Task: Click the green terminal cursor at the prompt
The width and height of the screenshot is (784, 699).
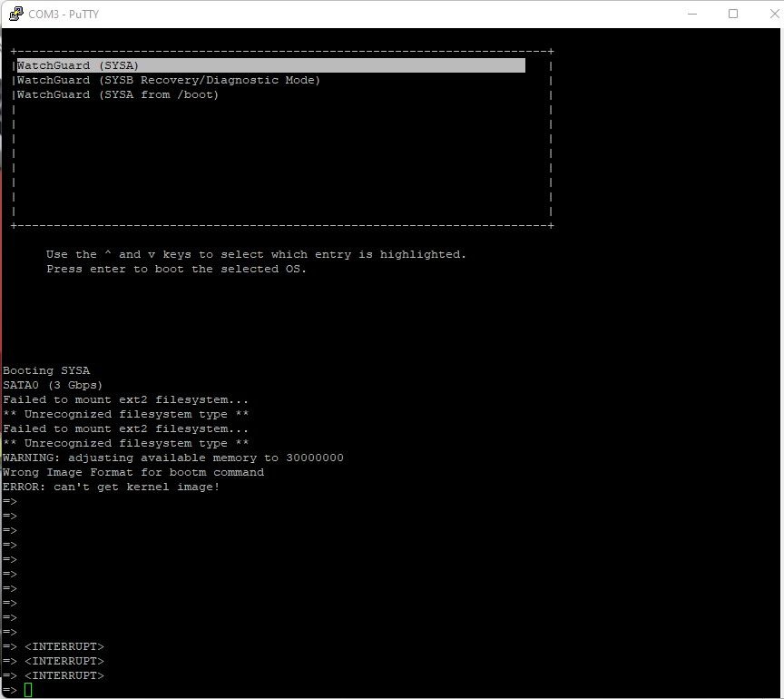Action: (28, 690)
